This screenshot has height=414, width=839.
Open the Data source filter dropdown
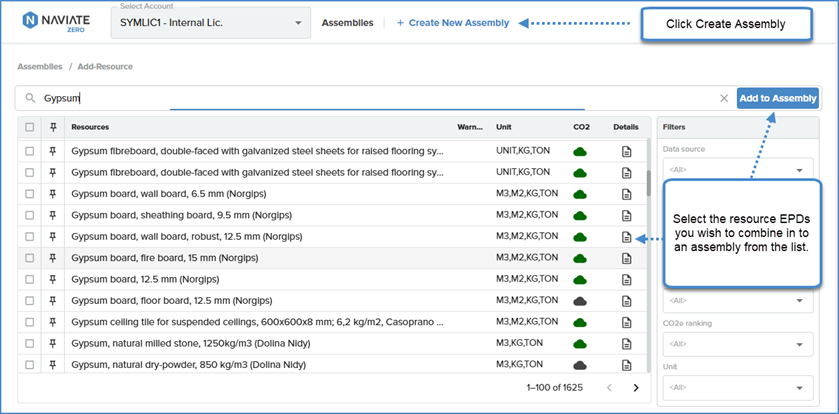click(x=738, y=170)
